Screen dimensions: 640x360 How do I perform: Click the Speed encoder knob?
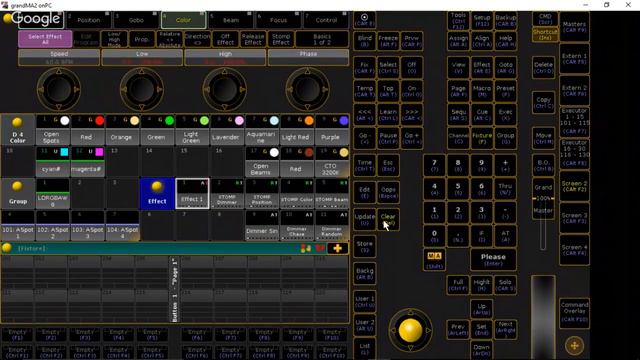(59, 89)
